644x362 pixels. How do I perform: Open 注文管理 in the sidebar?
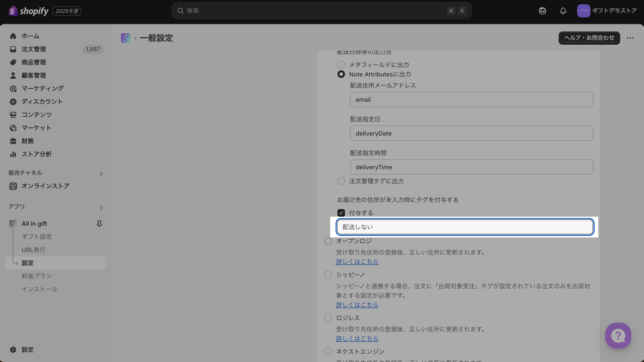[34, 49]
